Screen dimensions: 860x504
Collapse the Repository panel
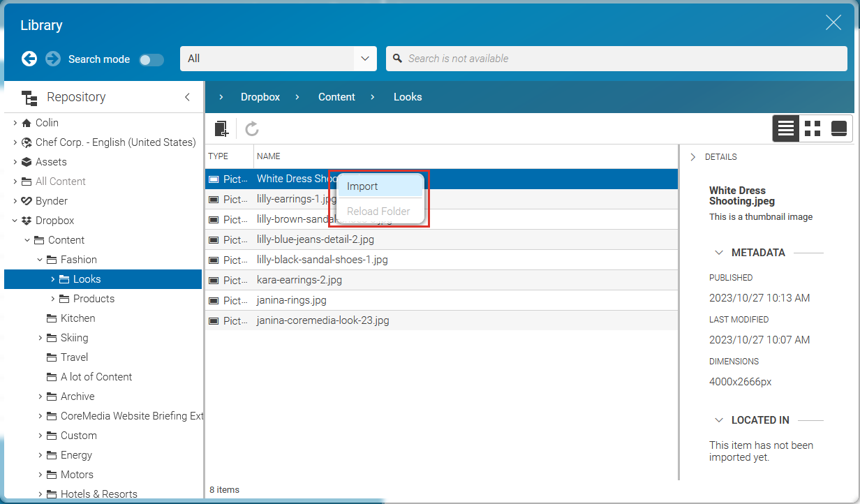click(x=187, y=97)
